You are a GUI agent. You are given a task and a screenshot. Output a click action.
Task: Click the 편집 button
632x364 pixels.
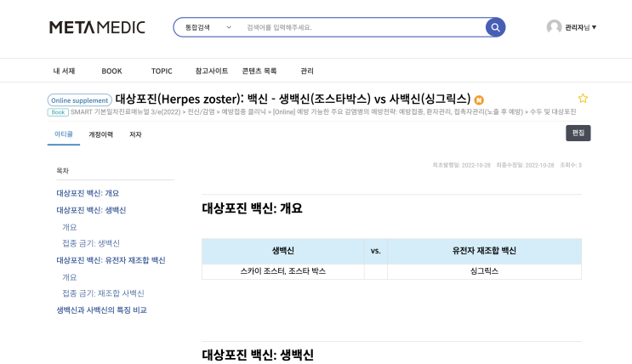point(578,133)
